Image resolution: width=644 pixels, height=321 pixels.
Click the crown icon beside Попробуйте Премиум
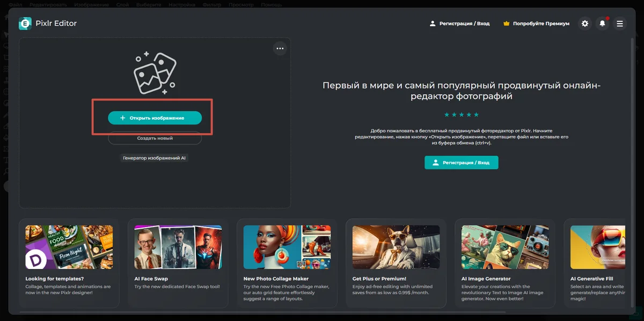[506, 24]
